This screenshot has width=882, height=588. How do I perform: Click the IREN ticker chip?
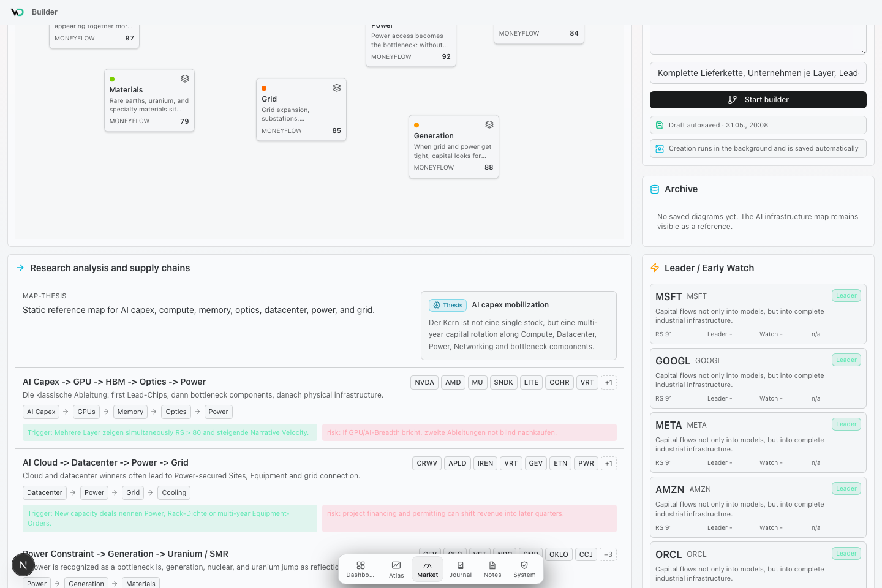click(x=486, y=463)
